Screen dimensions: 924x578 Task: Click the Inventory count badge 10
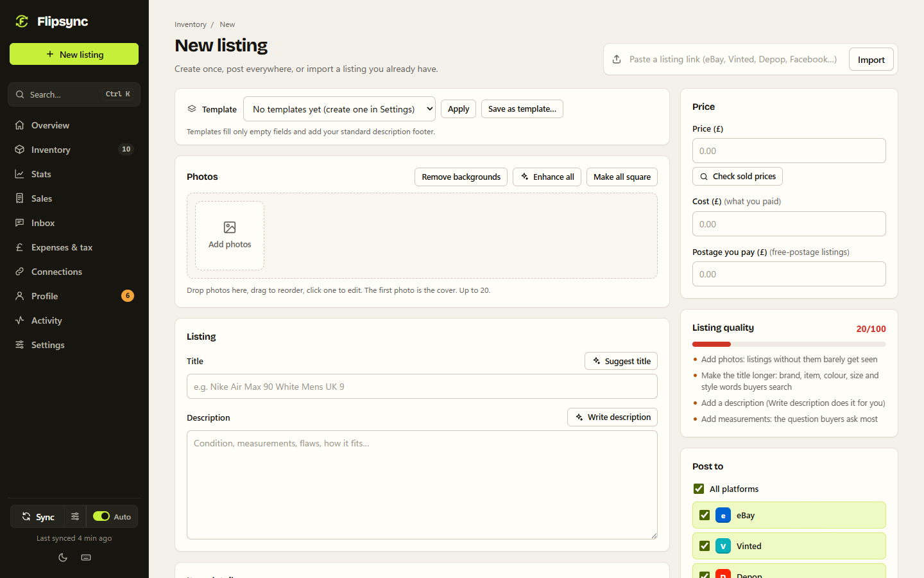coord(126,149)
